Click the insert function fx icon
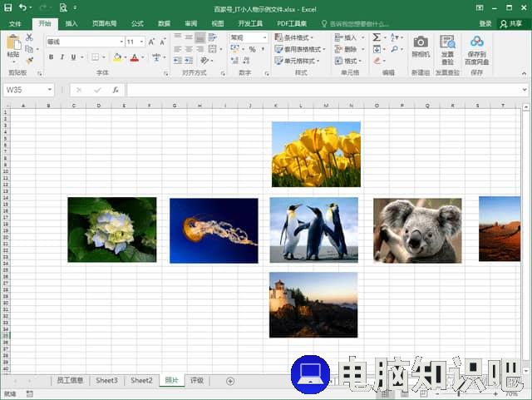Image resolution: width=532 pixels, height=400 pixels. 116,90
